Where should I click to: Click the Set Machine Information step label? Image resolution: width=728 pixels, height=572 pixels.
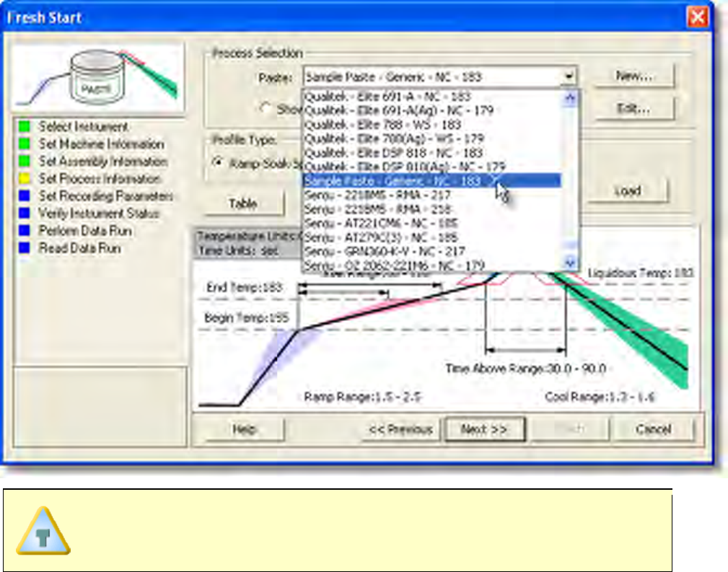click(x=101, y=144)
